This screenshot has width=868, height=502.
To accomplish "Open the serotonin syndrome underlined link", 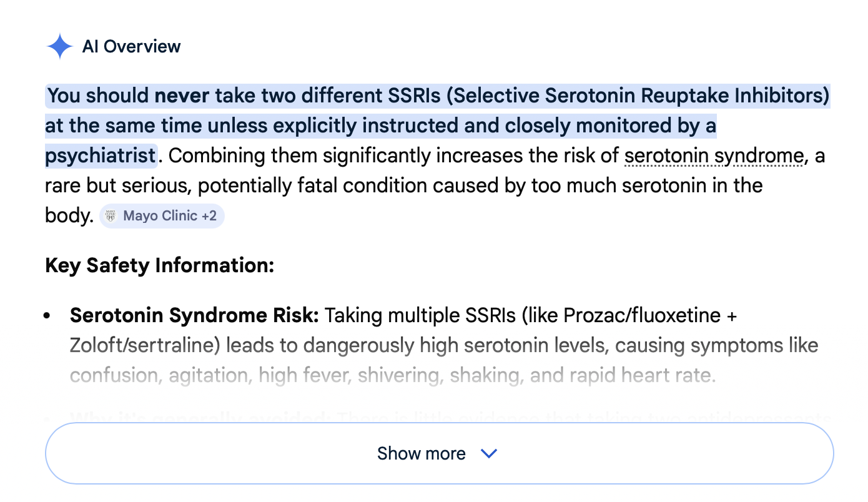I will (x=714, y=156).
